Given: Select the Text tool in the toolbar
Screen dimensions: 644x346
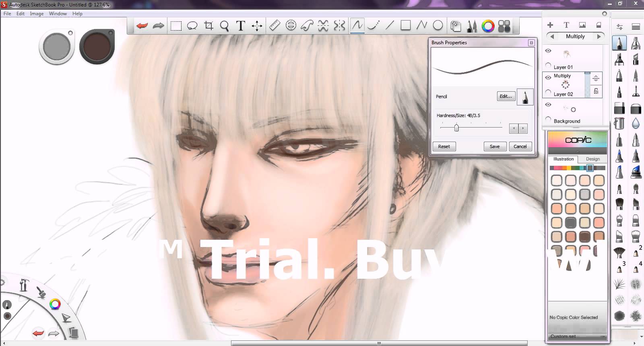Looking at the screenshot, I should click(x=240, y=26).
